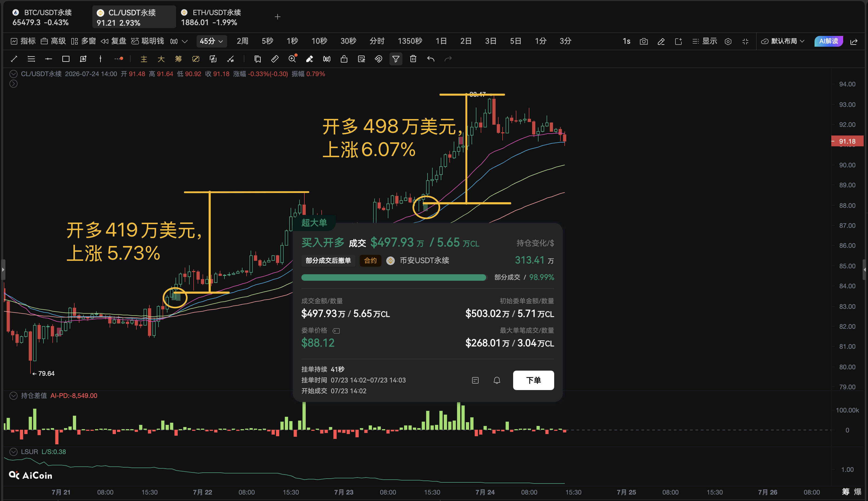Click the 筹 button at bottom right

point(846,492)
